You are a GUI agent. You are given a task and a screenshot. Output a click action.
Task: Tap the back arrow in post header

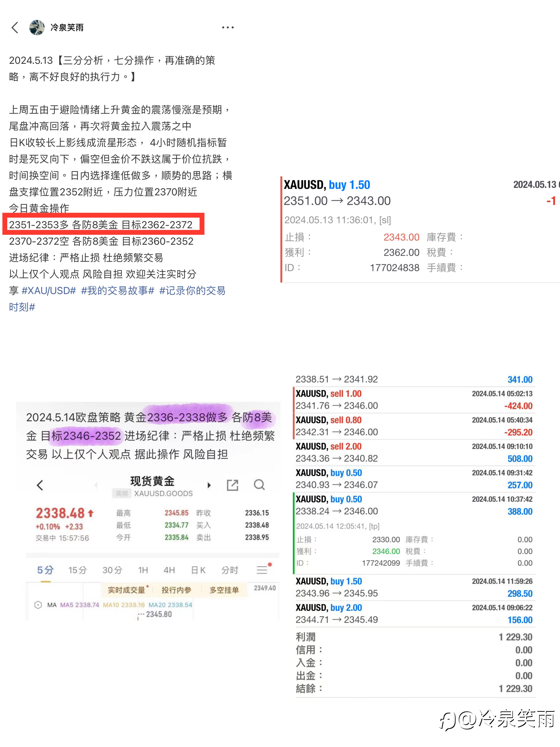[x=15, y=27]
